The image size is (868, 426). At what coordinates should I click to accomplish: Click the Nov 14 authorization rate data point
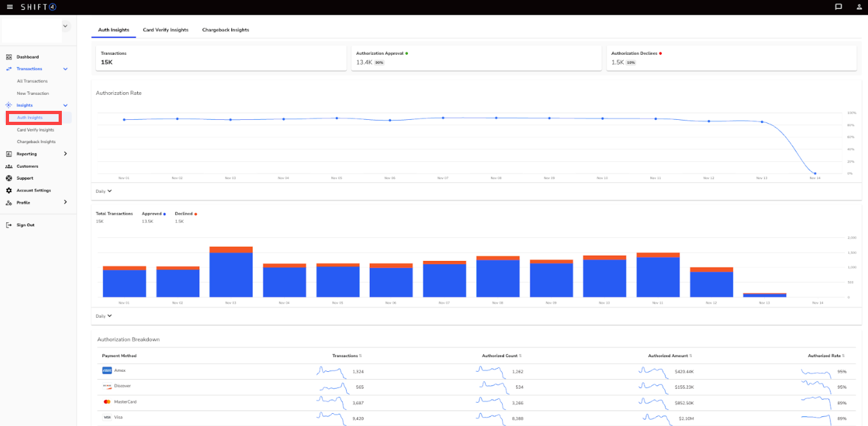[815, 173]
